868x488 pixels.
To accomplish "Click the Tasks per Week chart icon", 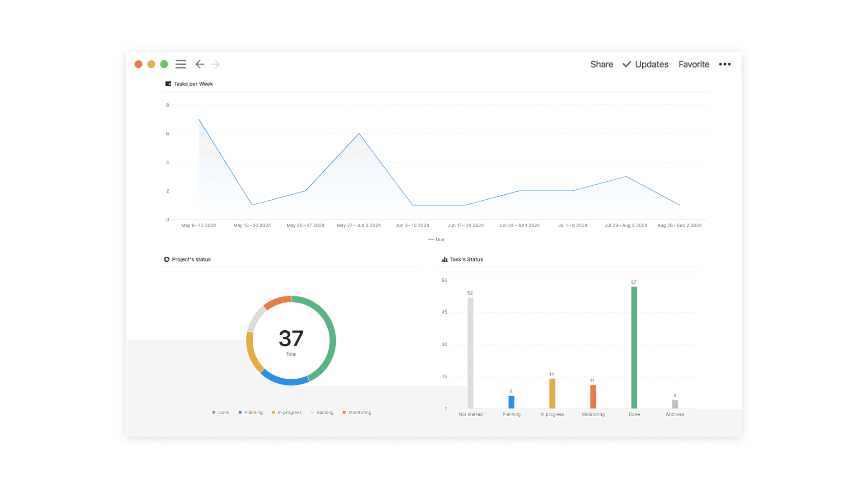I will [x=168, y=84].
